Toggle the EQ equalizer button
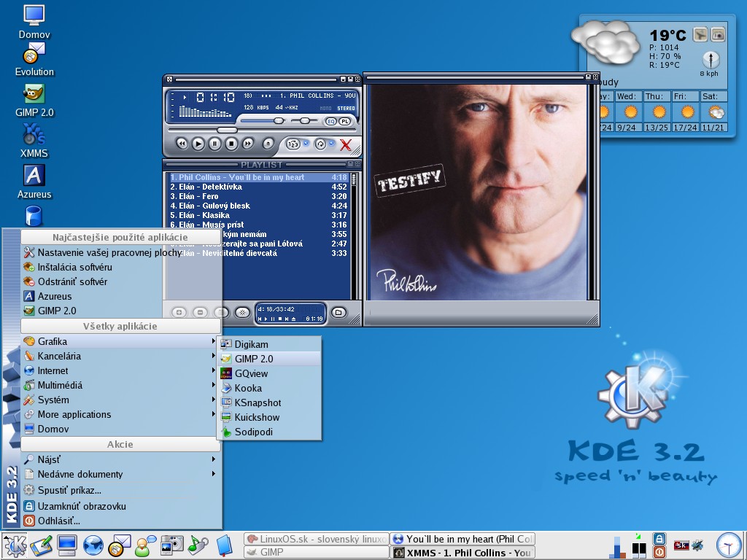 (x=331, y=122)
